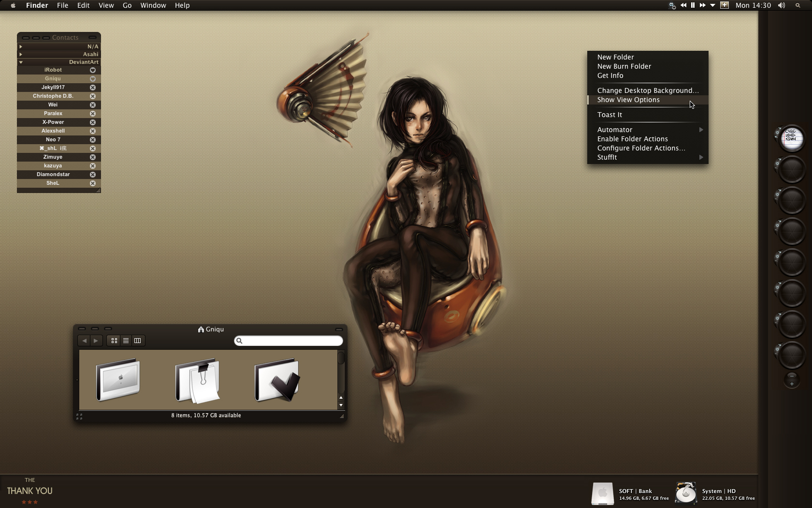Switch Finder to icon view
Screen dimensions: 812x508
pyautogui.click(x=114, y=341)
